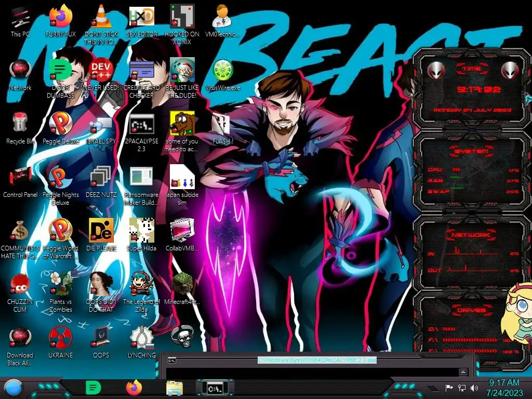The width and height of the screenshot is (532, 399).
Task: Launch Plants vs Zombies shortcut
Action: [x=60, y=292]
